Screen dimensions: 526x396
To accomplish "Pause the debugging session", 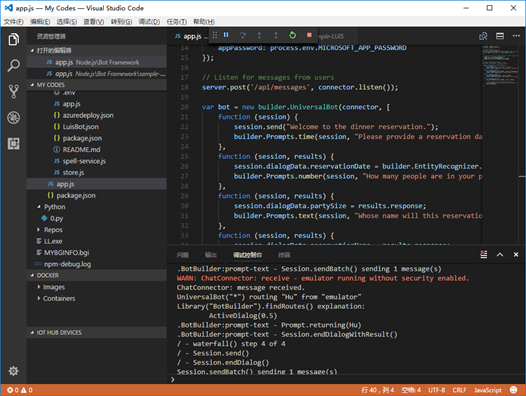I will [226, 35].
